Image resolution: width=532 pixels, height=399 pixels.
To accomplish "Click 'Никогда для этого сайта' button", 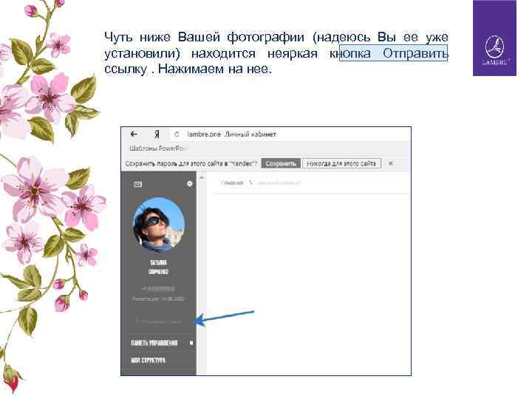I will coord(341,163).
